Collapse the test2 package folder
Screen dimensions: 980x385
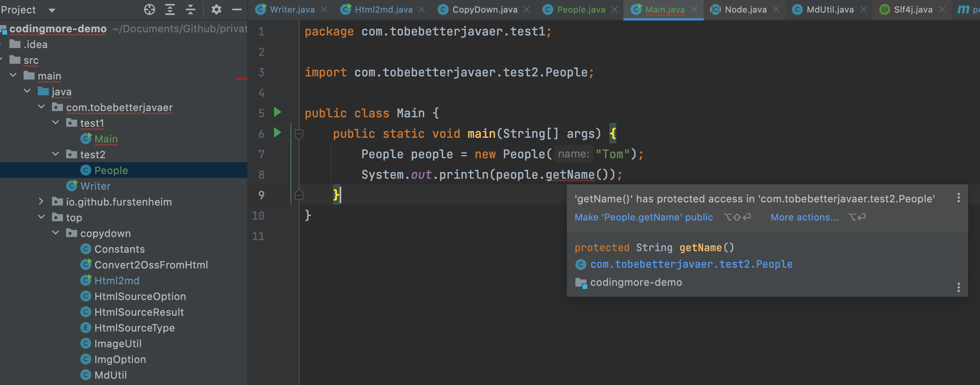[56, 154]
